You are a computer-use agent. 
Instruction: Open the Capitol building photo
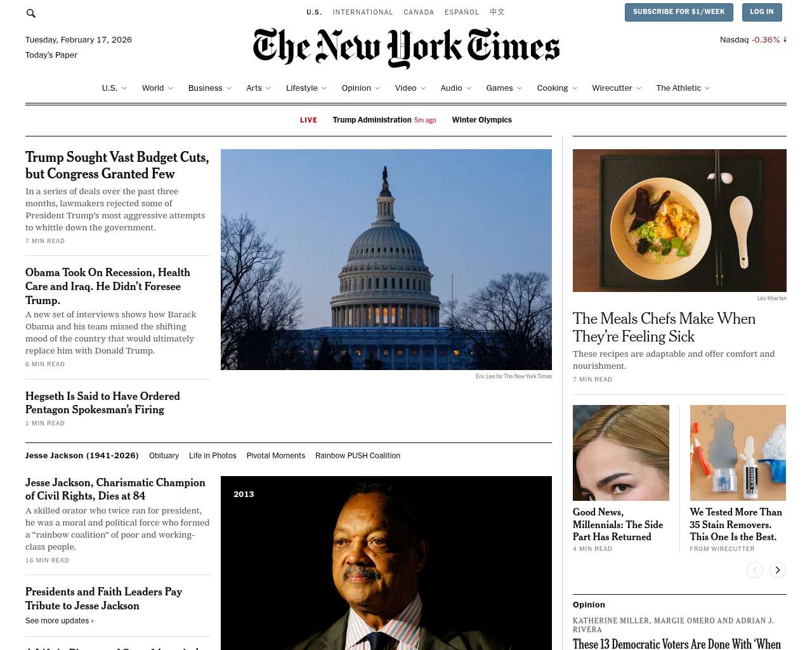click(x=386, y=260)
